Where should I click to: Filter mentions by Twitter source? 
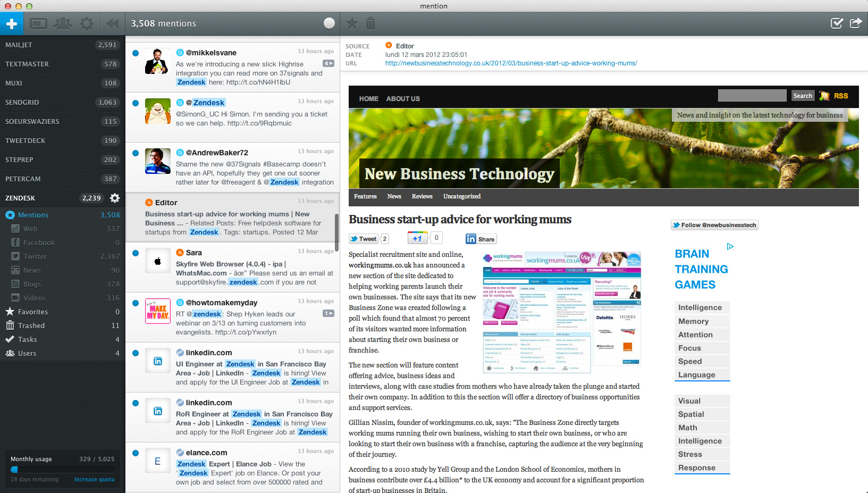tap(62, 256)
